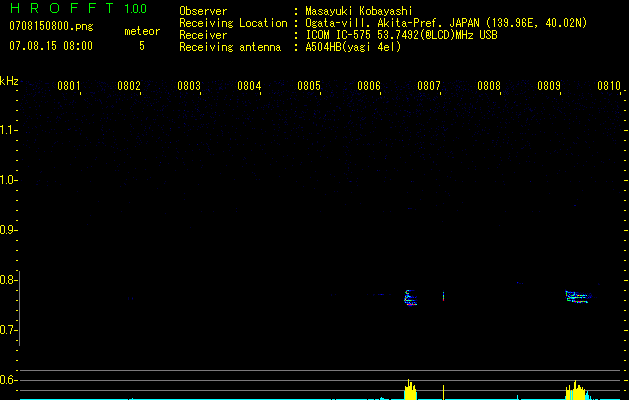Select the filename 0708150800.png

pyautogui.click(x=51, y=26)
